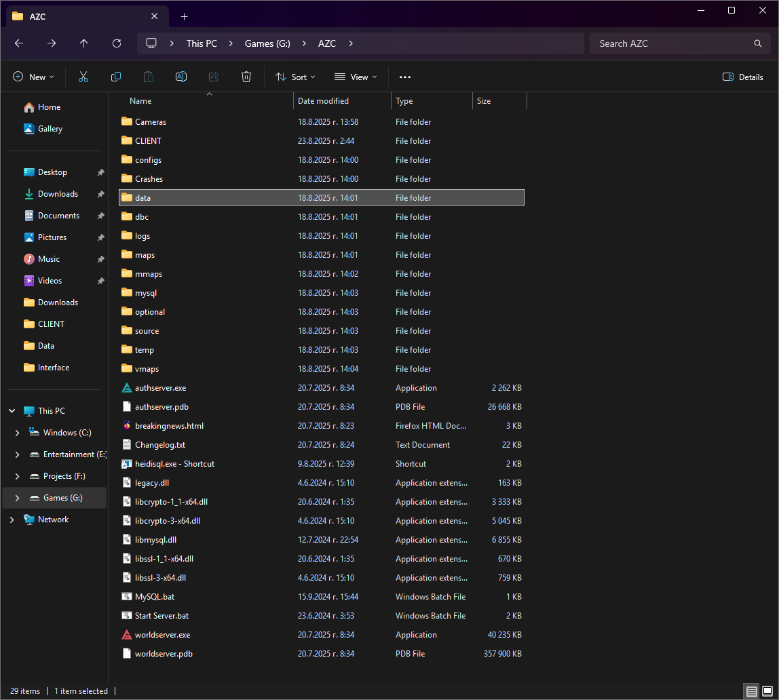Click the monitor icon in address bar
Image resolution: width=779 pixels, height=700 pixels.
[x=151, y=43]
